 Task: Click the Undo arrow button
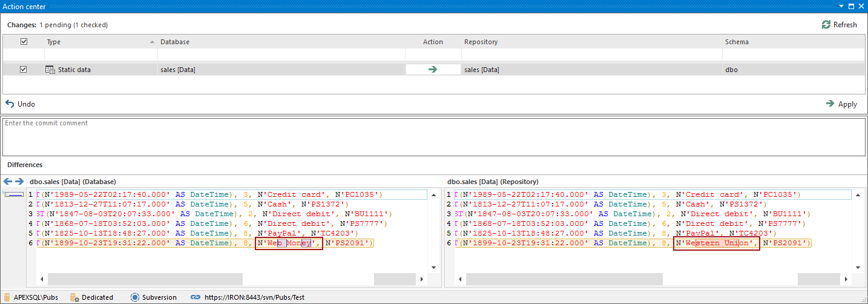(x=10, y=104)
